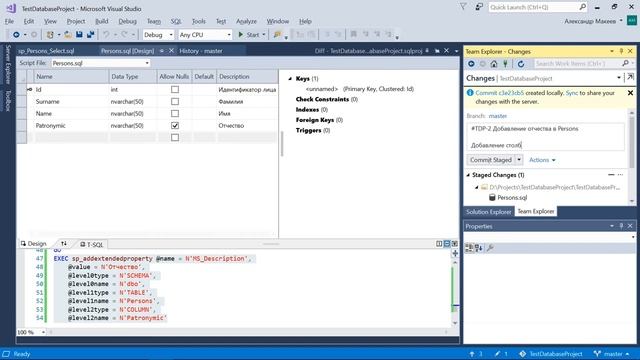The width and height of the screenshot is (640, 360).
Task: Go to Team Explorer Home icon
Action: pyautogui.click(x=494, y=64)
